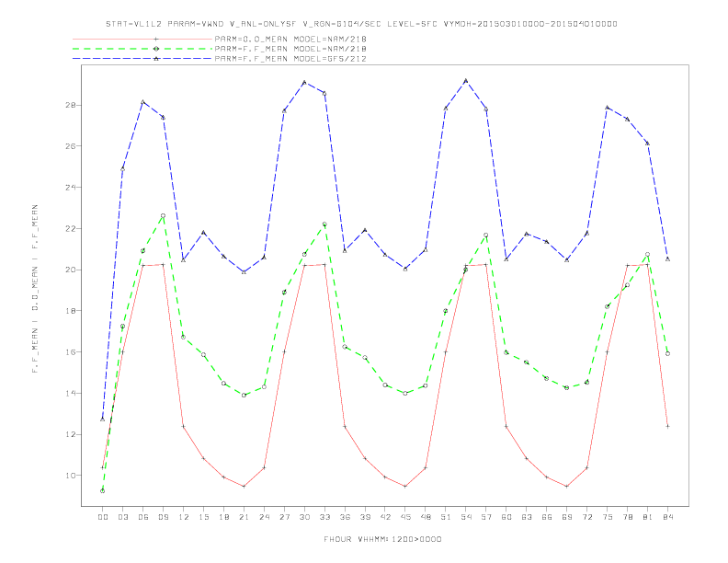This screenshot has width=728, height=563.
Task: Click x-axis tick label 03
Action: [122, 517]
